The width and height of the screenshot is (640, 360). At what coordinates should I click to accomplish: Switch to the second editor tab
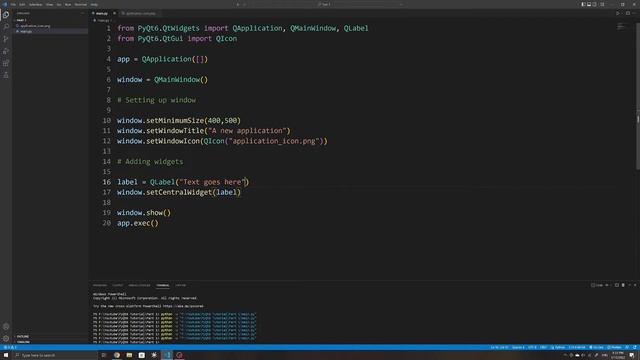139,13
